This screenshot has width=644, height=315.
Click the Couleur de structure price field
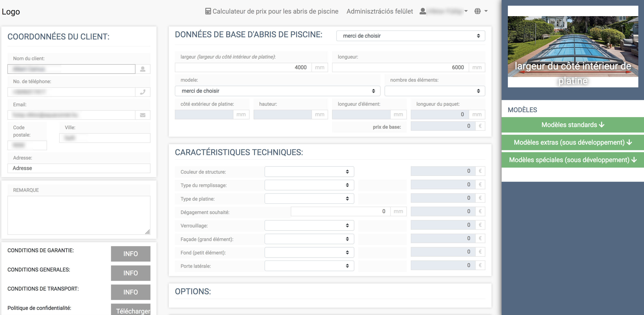click(x=443, y=171)
